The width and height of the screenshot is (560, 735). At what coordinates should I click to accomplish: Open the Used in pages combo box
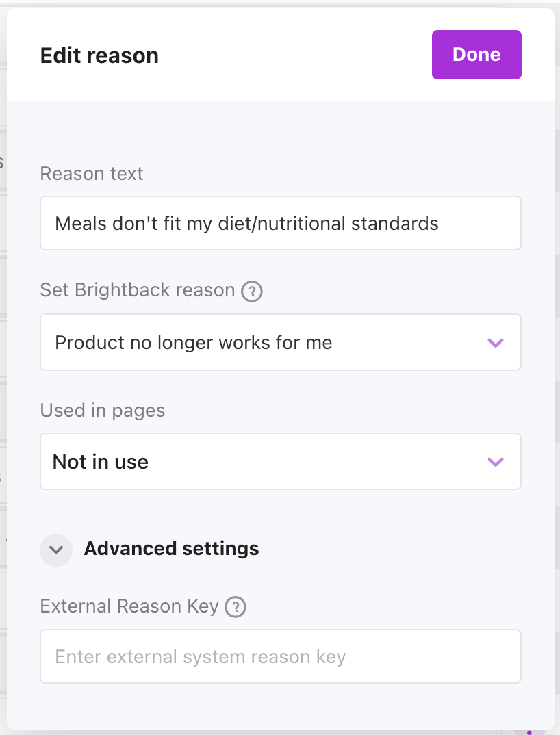281,461
